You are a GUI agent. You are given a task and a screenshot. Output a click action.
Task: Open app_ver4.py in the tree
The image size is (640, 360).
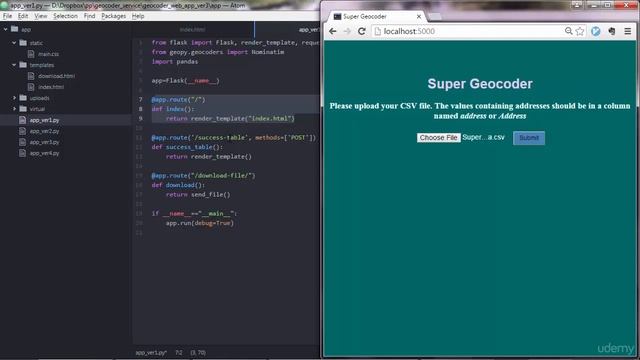44,153
